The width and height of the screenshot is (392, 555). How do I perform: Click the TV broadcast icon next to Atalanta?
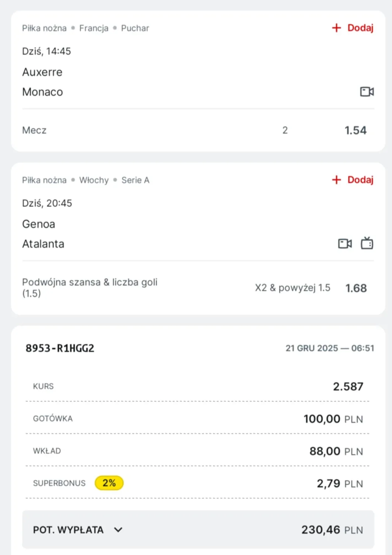(x=367, y=243)
